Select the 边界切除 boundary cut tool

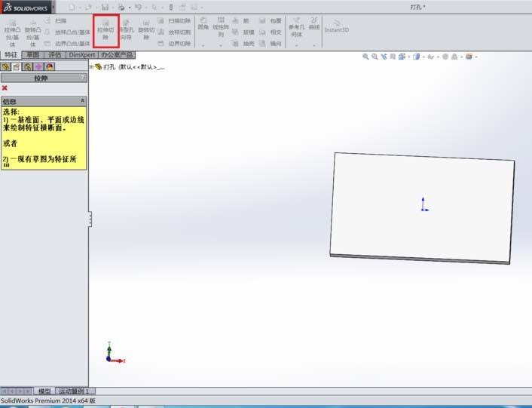coord(174,44)
